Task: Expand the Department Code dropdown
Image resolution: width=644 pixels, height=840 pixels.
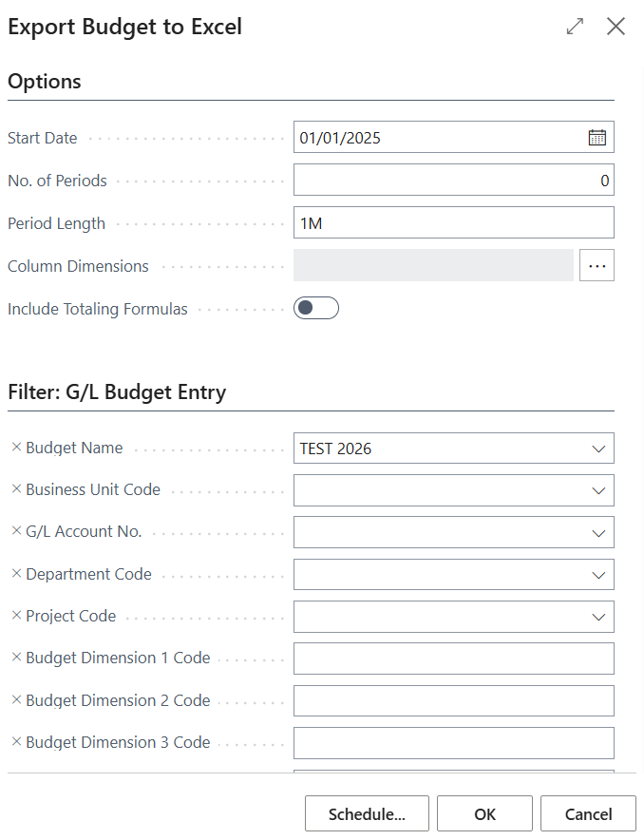Action: (597, 575)
